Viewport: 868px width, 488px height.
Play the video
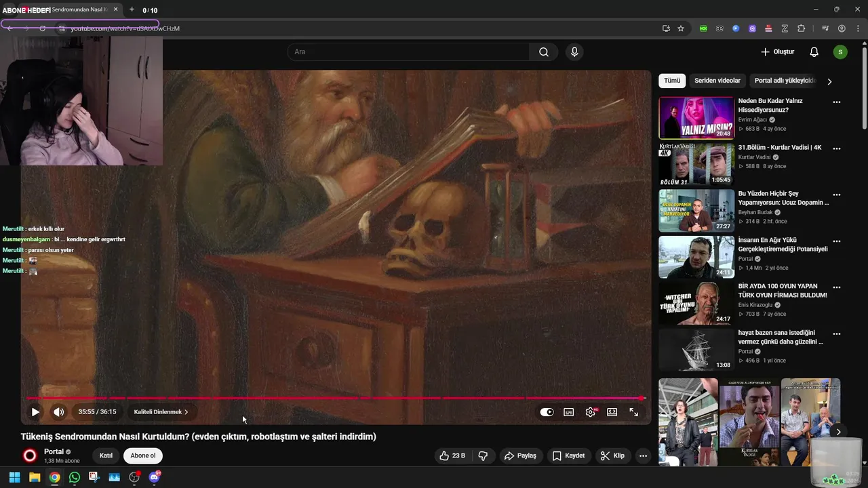tap(35, 411)
